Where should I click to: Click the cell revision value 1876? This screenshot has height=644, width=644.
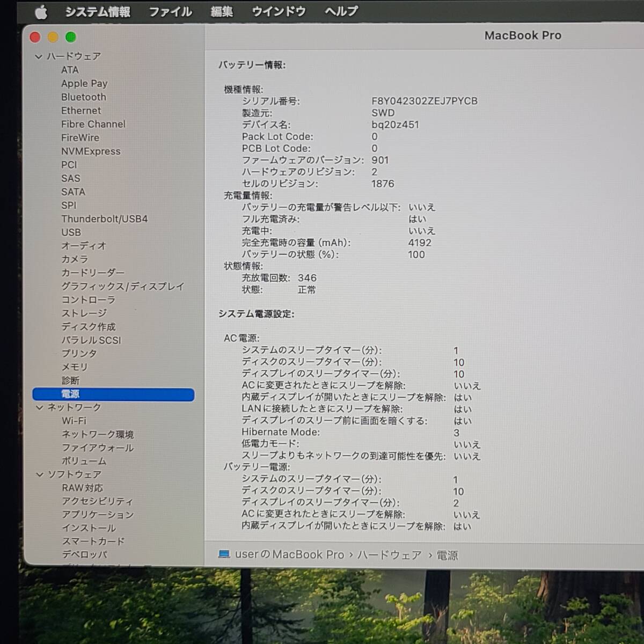[383, 184]
